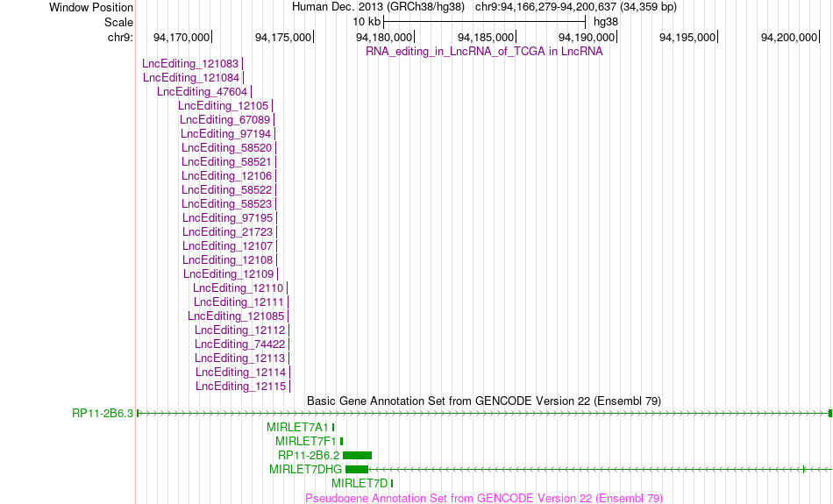The image size is (833, 504).
Task: Select the LncEditing_121085 feature
Action: click(x=236, y=316)
